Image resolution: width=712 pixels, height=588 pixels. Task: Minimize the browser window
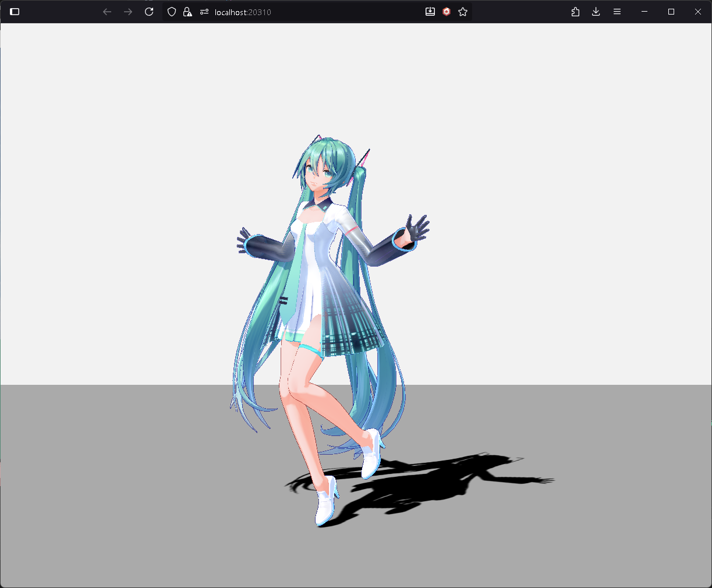pyautogui.click(x=644, y=12)
